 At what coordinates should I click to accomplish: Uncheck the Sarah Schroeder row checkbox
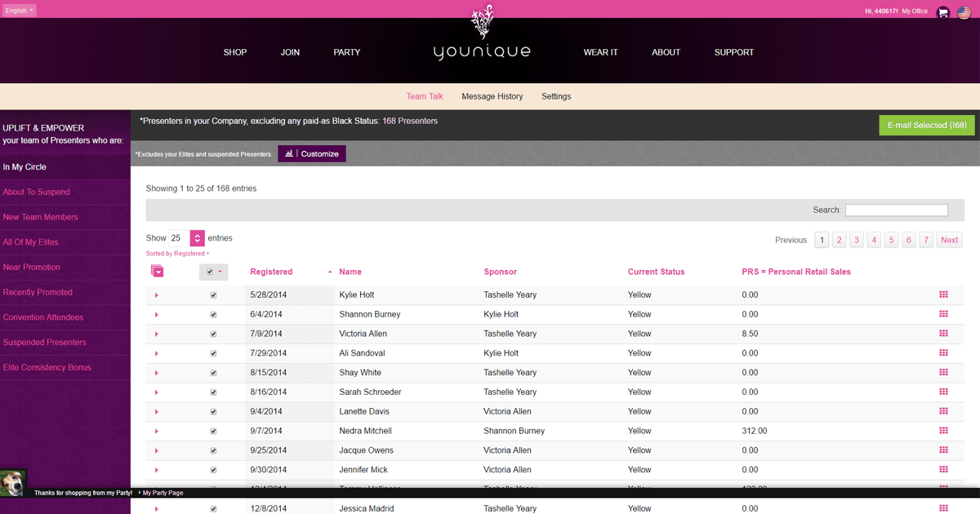(213, 392)
